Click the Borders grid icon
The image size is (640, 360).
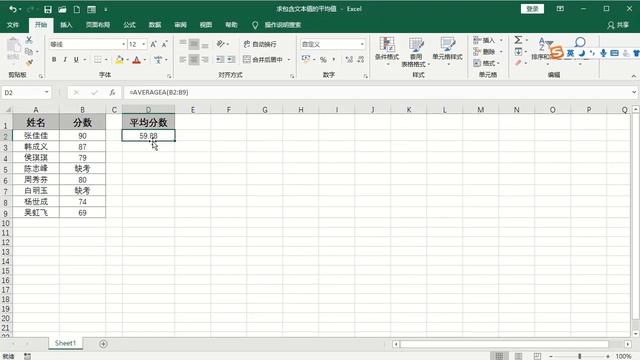point(98,60)
